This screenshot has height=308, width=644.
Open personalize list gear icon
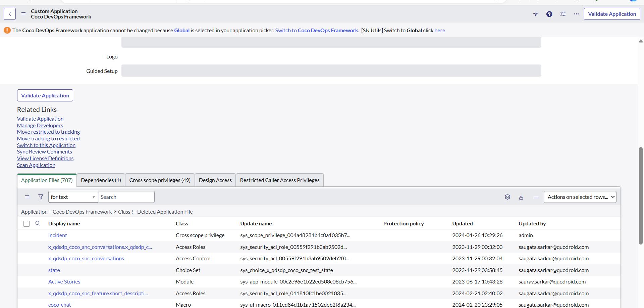point(507,197)
